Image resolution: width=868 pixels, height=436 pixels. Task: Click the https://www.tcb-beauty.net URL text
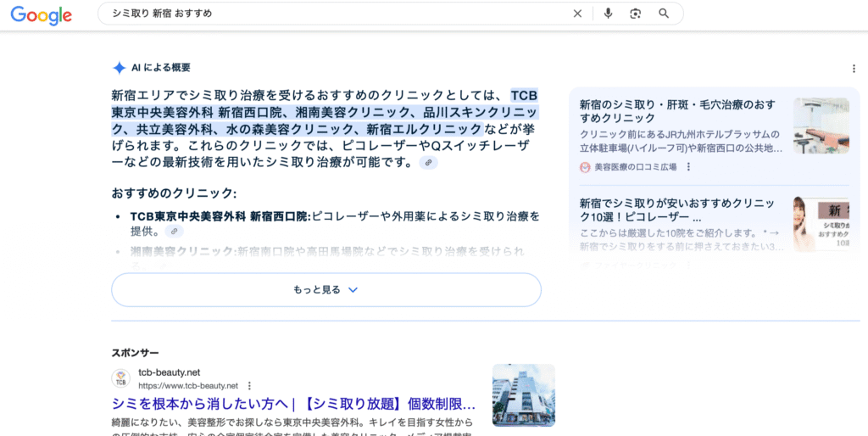188,386
